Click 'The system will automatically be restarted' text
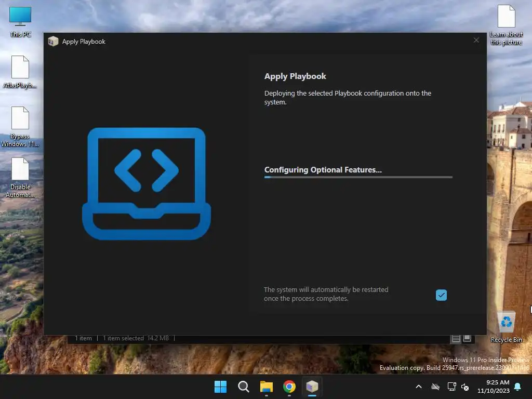The image size is (532, 399). click(326, 294)
